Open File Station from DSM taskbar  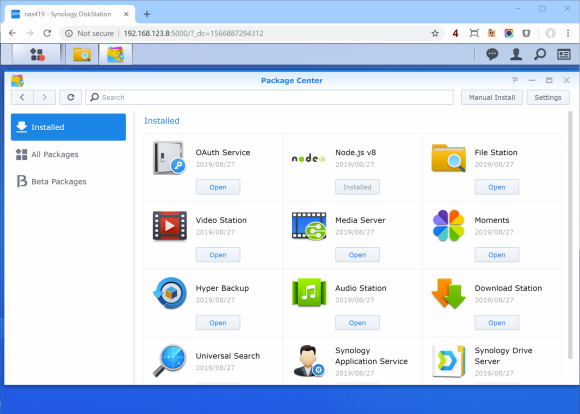[82, 54]
